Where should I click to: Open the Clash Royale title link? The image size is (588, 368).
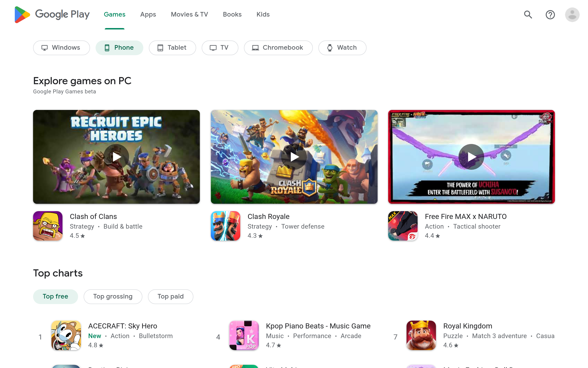click(x=269, y=216)
